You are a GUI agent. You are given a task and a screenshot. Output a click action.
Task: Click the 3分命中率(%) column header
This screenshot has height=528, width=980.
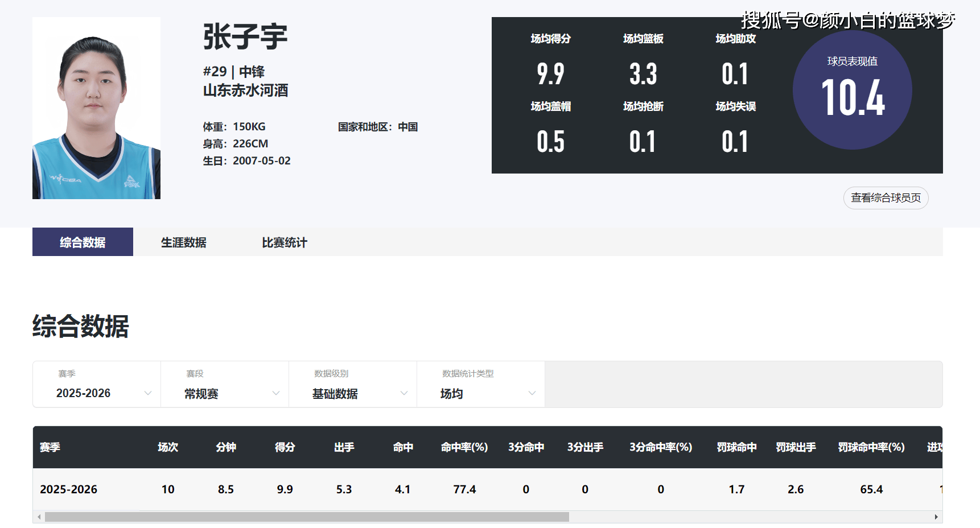(x=660, y=447)
